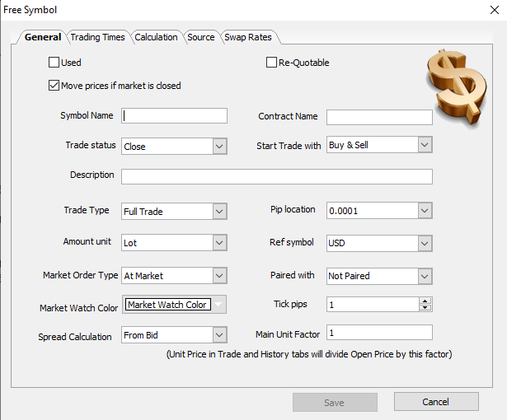Click the Contract Name input field
Screen dimensions: 507x420
click(379, 117)
